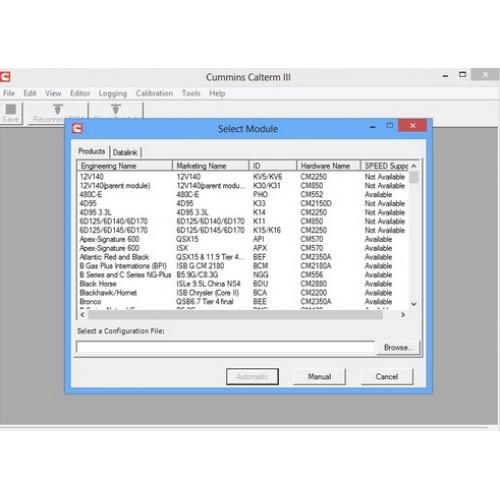This screenshot has height=500, width=500.
Task: Click the Manual button
Action: [319, 376]
